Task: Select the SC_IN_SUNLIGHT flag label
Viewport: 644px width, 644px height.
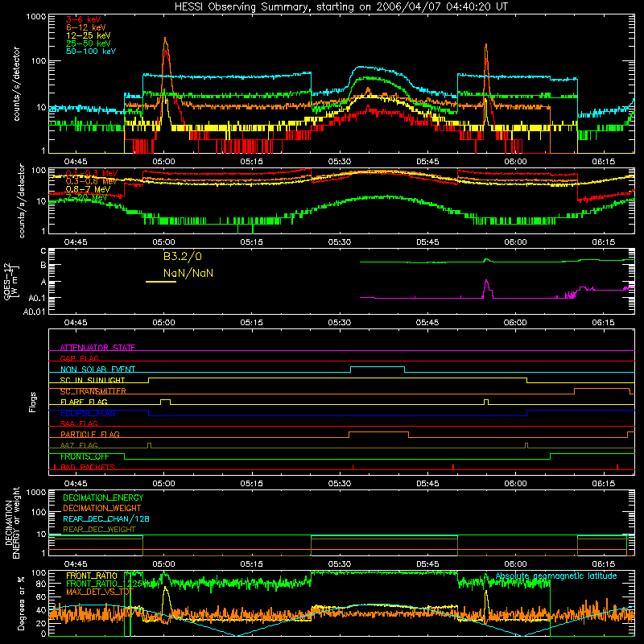Action: (x=93, y=380)
